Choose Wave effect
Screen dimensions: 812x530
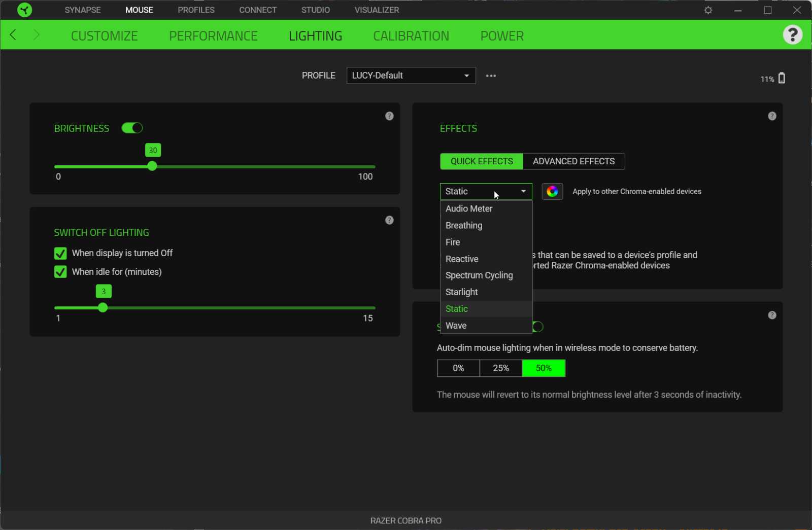[x=486, y=326]
